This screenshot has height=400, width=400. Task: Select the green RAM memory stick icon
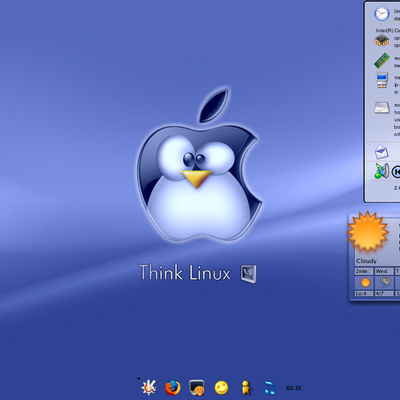(382, 61)
